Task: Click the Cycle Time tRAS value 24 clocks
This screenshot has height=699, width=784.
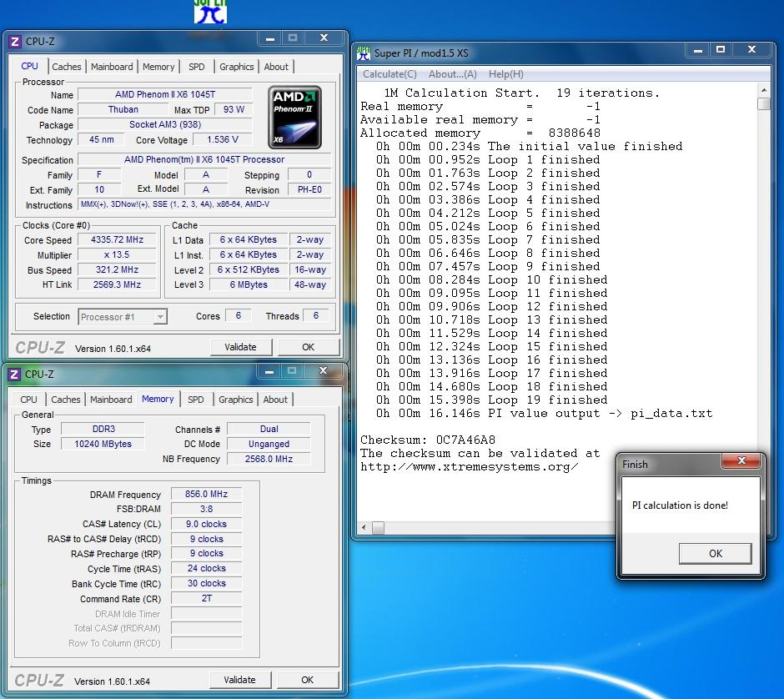Action: tap(206, 569)
